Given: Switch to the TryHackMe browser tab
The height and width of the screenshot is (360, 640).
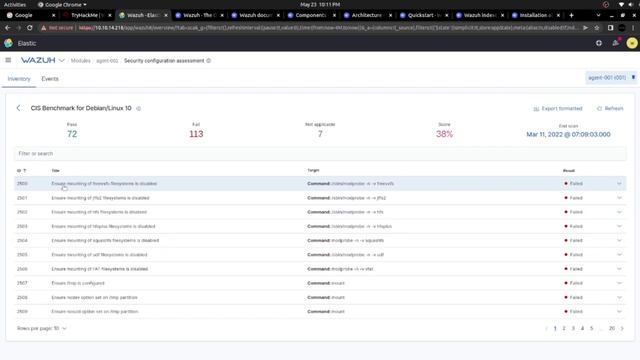Looking at the screenshot, I should [87, 15].
